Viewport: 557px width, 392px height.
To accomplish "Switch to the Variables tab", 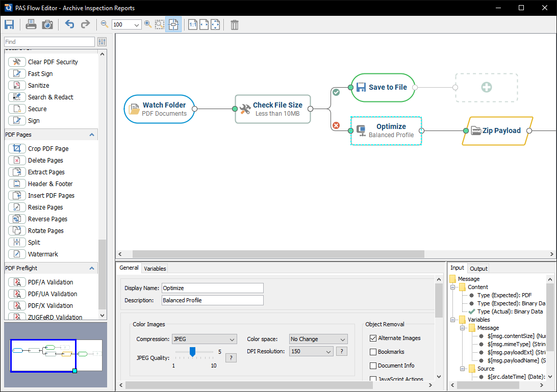I will coord(155,268).
